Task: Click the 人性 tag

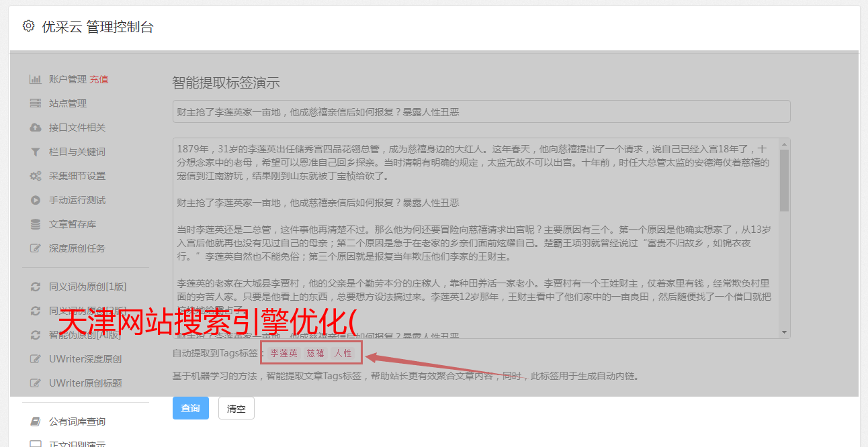Action: pos(343,353)
